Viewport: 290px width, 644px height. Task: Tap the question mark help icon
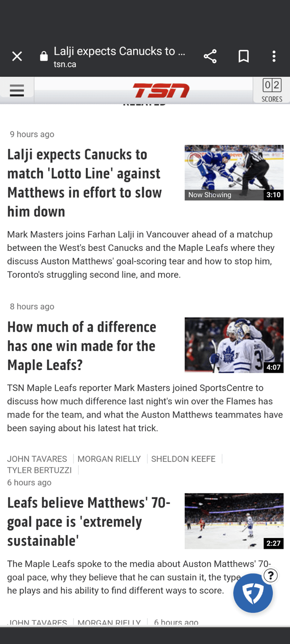pyautogui.click(x=270, y=575)
